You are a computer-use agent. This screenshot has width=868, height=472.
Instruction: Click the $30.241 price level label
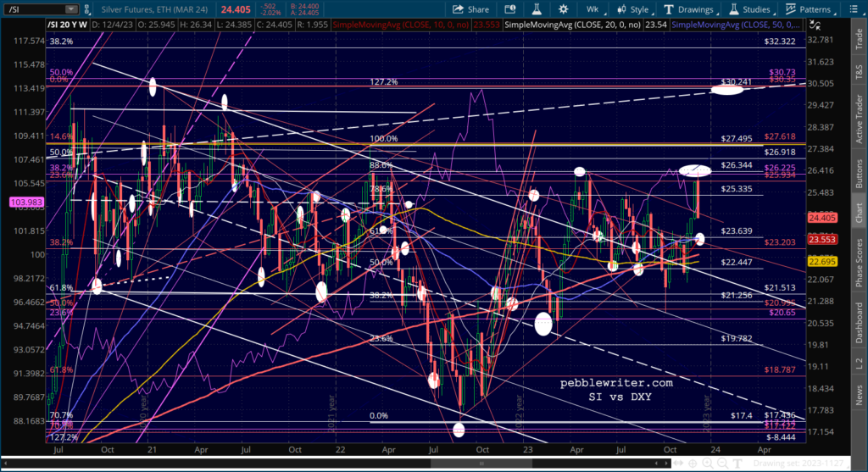point(736,82)
